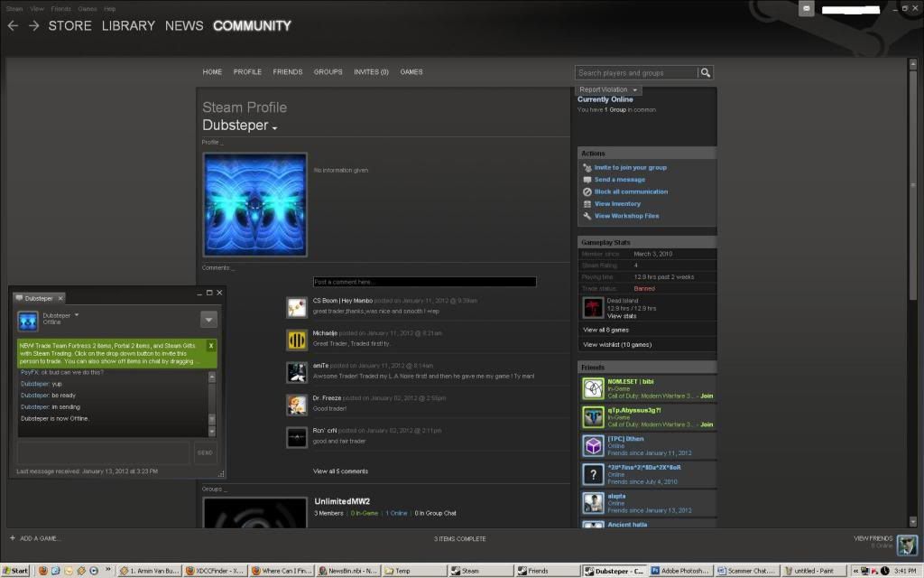Viewport: 924px width, 578px height.
Task: Click the Invite to join your group link
Action: point(631,167)
